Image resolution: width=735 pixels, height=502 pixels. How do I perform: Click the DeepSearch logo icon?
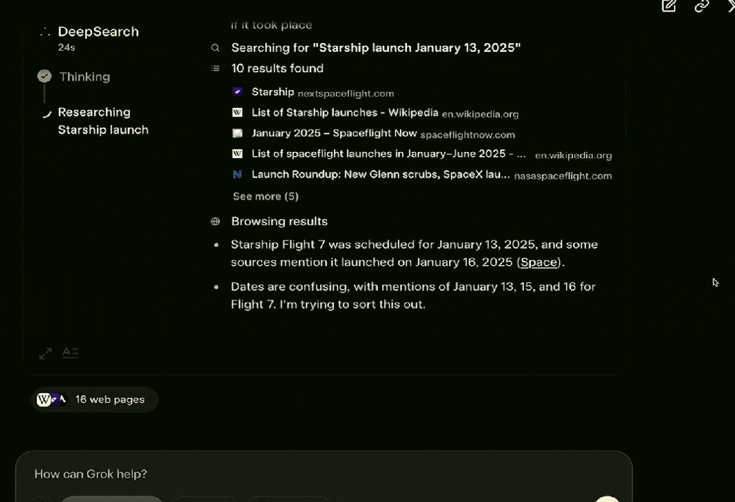click(45, 32)
